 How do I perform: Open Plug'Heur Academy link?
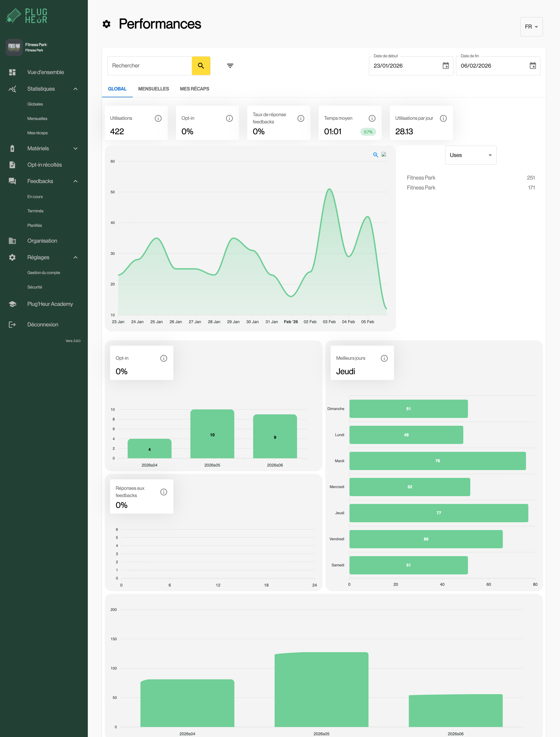coord(50,304)
